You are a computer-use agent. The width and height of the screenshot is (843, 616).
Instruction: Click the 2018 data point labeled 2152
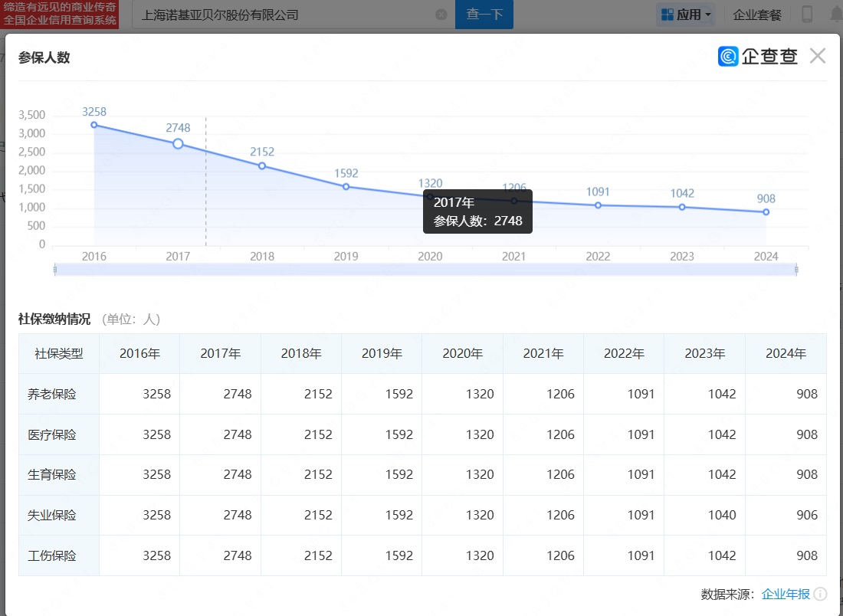(262, 165)
